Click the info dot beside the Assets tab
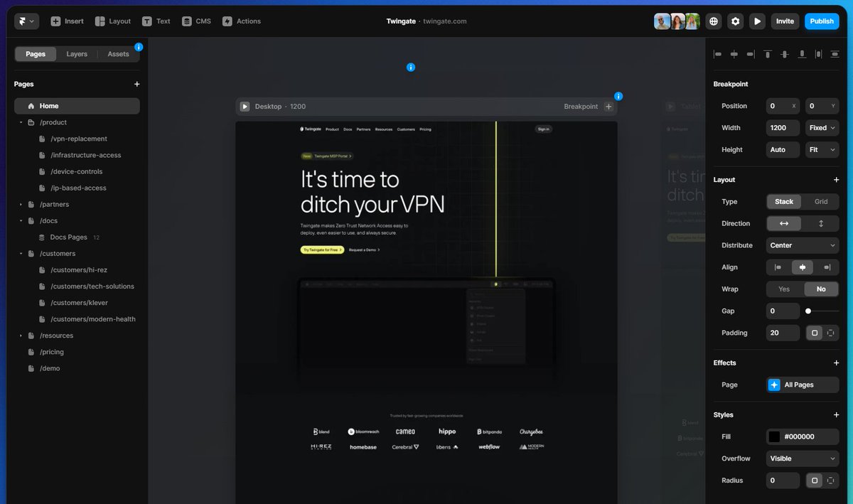Screen dimensions: 853x504 coord(139,47)
